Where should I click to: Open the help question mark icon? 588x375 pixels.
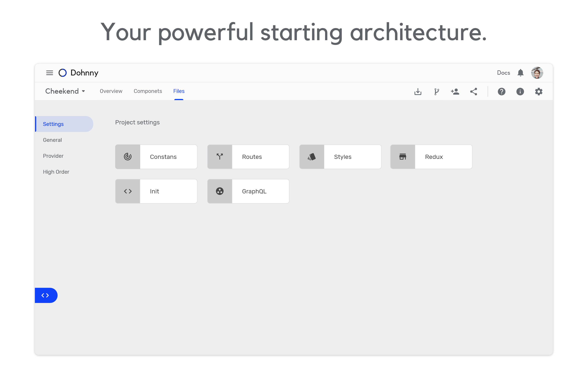coord(502,92)
